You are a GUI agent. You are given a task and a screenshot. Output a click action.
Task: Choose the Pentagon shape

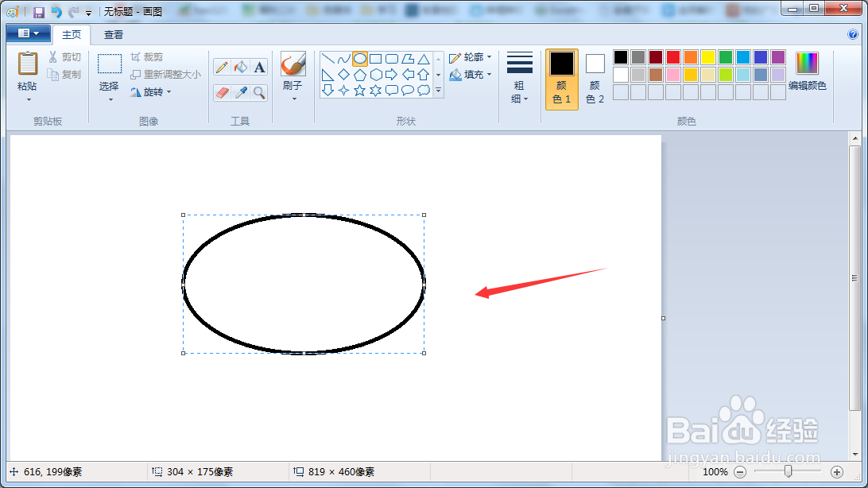(x=360, y=75)
